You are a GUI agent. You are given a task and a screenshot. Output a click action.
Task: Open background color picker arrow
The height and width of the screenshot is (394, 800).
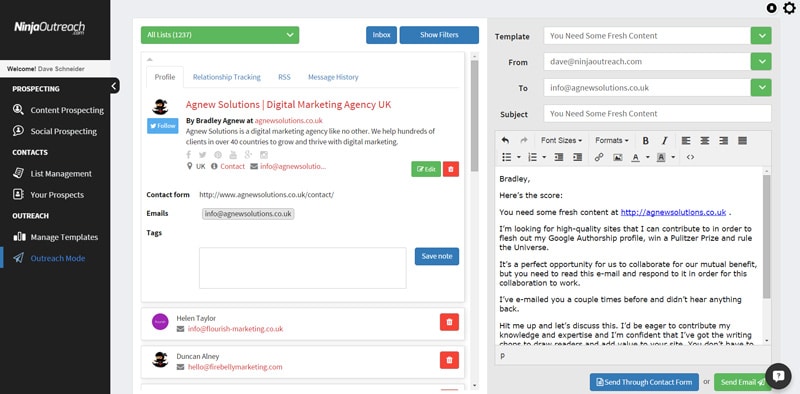coord(673,157)
